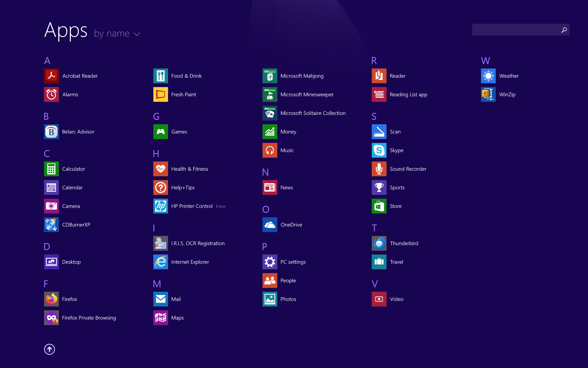Open the News app icon

pyautogui.click(x=270, y=187)
